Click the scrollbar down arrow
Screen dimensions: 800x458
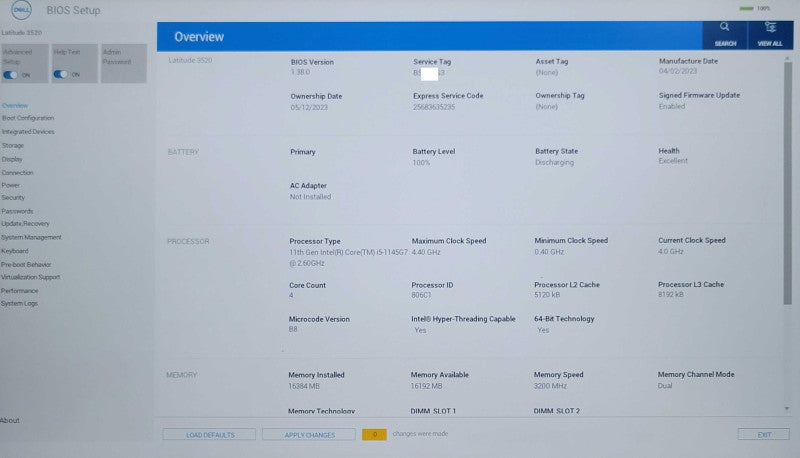coord(787,409)
